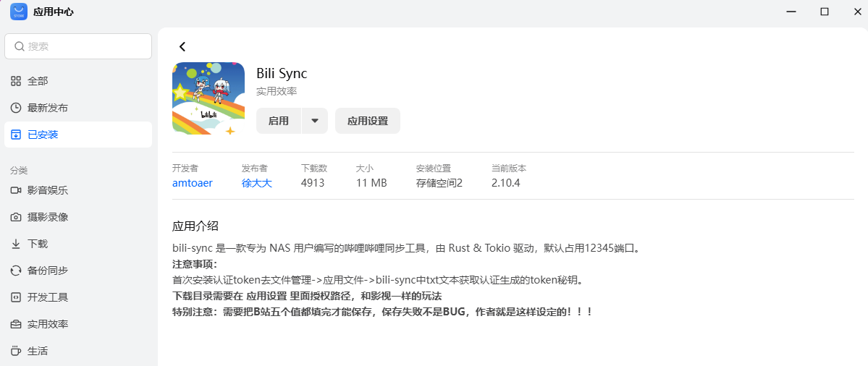Screen dimensions: 868x366
Task: Open the 实用效率 category in sidebar
Action: [78, 324]
